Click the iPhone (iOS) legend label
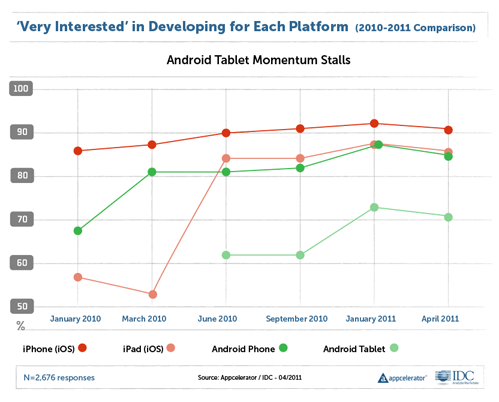The height and width of the screenshot is (402, 499). [49, 349]
